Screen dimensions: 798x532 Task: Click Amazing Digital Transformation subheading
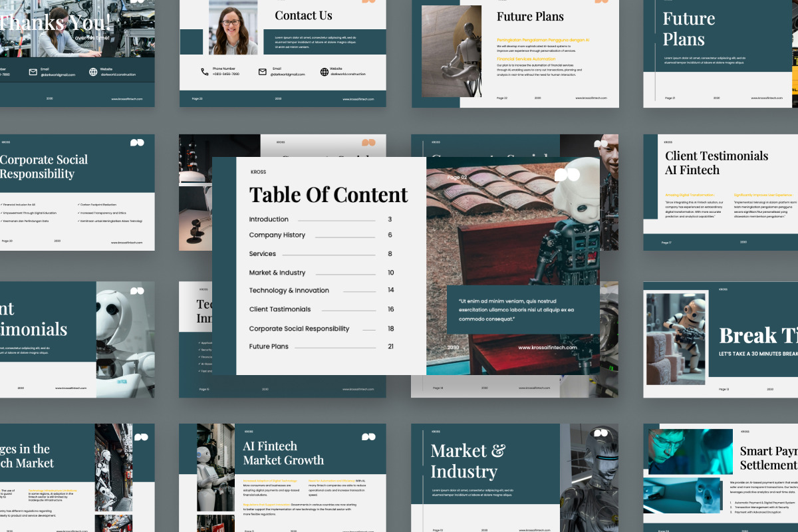(x=690, y=195)
